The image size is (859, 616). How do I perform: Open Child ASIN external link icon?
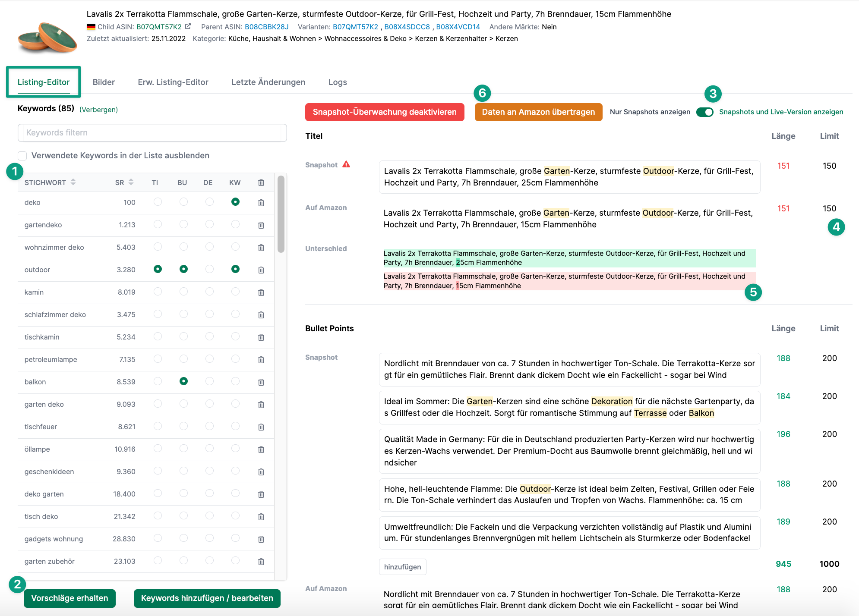(188, 26)
